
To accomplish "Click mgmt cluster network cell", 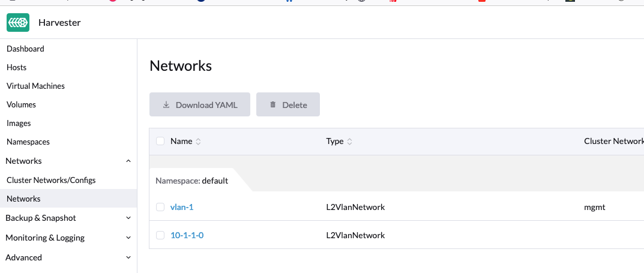I will [x=594, y=208].
